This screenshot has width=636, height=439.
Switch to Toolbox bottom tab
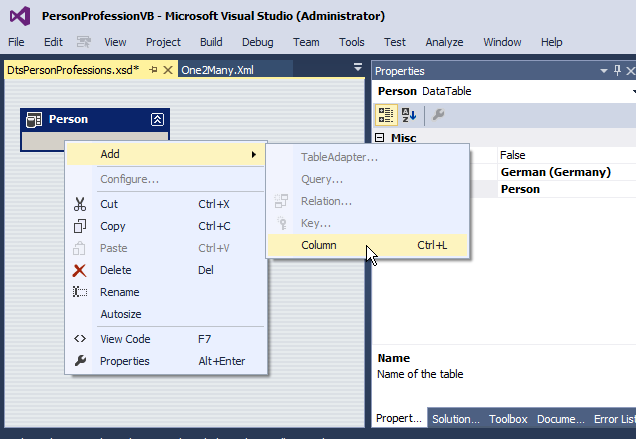508,419
